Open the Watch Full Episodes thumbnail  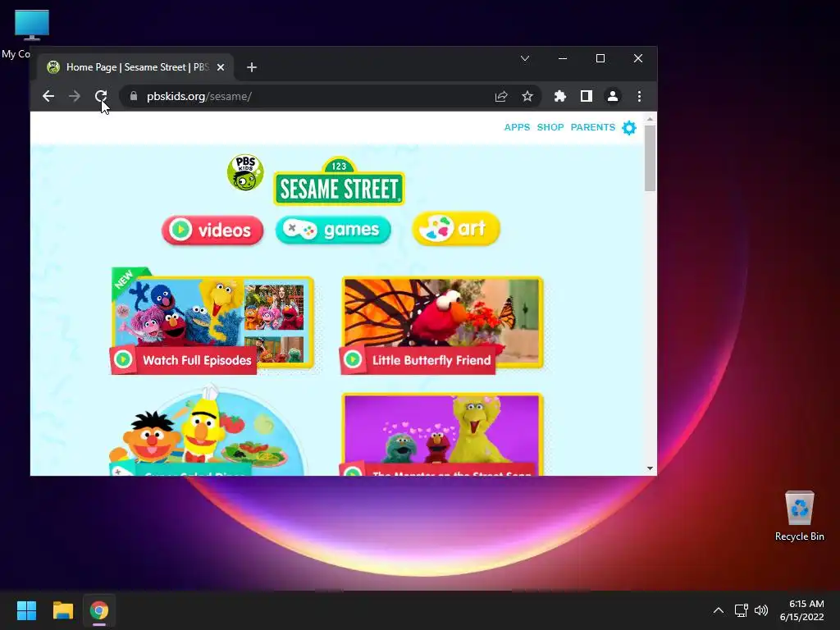[x=212, y=322]
